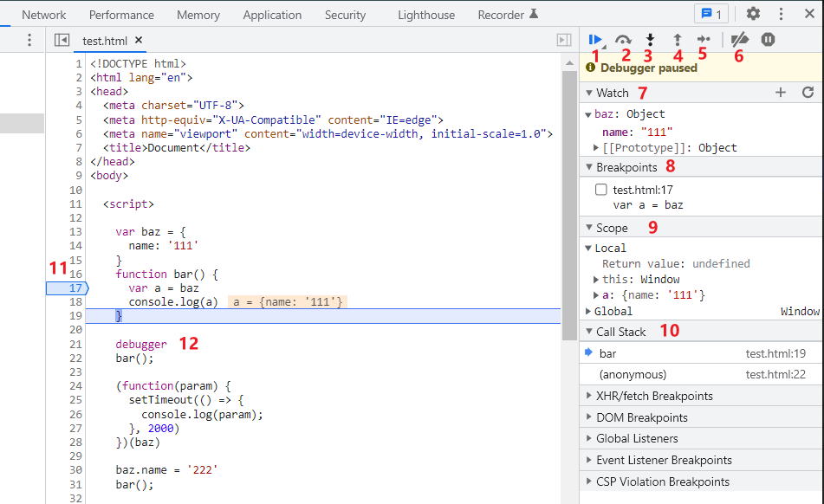Collapse the Scope section
The height and width of the screenshot is (504, 824).
pos(589,228)
